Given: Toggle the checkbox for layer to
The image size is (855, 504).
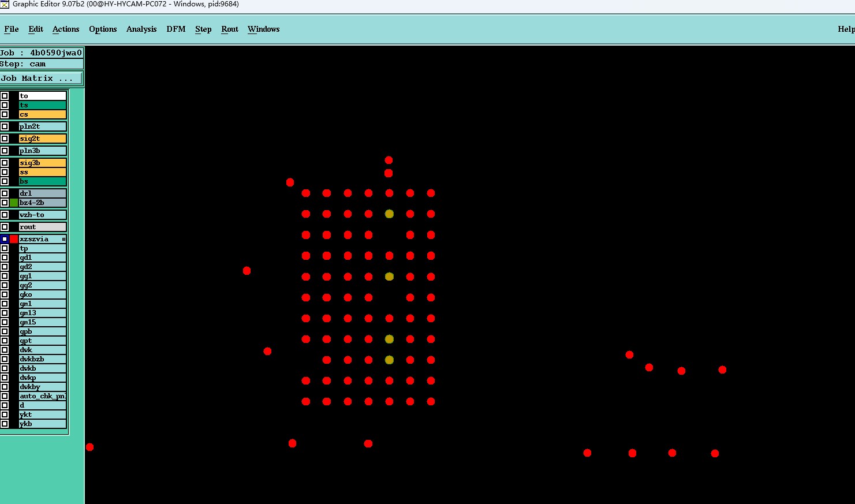Looking at the screenshot, I should tap(5, 96).
